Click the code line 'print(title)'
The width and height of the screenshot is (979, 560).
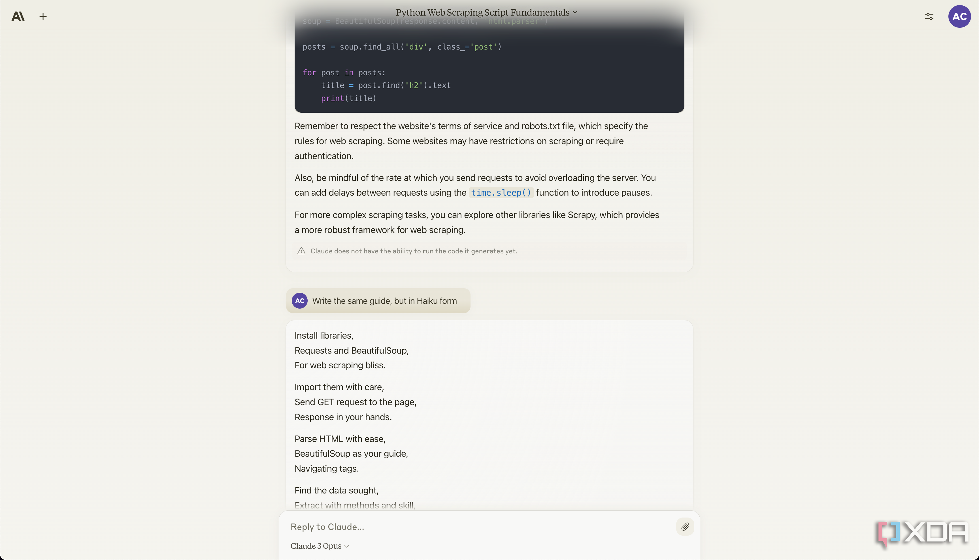349,99
